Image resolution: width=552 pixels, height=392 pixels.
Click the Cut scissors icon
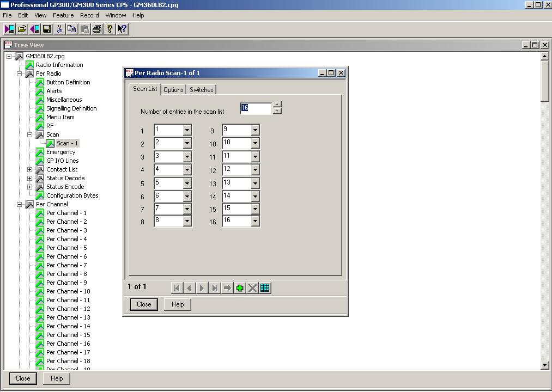[59, 29]
